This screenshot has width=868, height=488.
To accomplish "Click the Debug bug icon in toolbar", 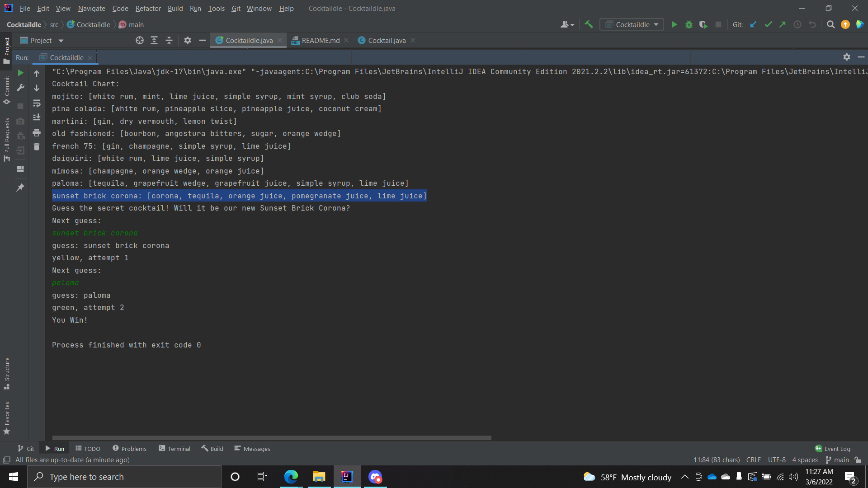I will (x=689, y=25).
